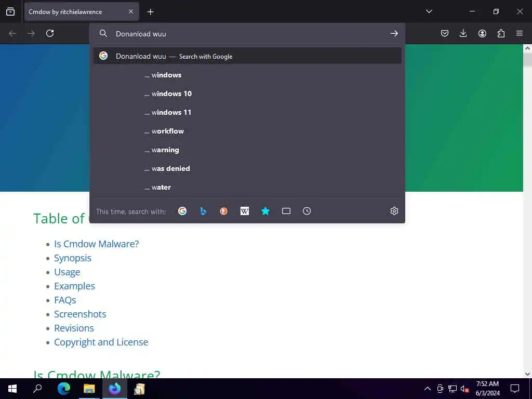Viewport: 532px width, 399px height.
Task: Choose the '... windows 11' suggestion
Action: pos(247,112)
